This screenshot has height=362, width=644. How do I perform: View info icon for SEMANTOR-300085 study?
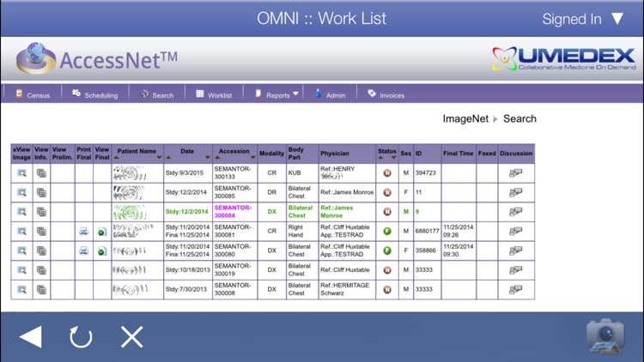pos(41,192)
